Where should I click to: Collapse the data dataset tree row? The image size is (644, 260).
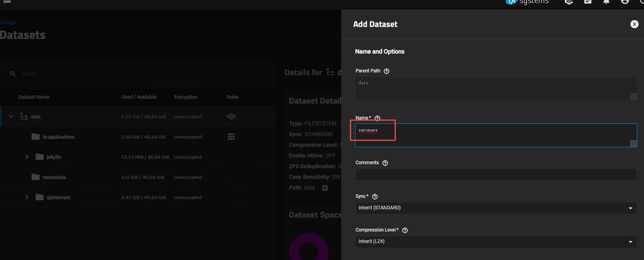pyautogui.click(x=11, y=117)
